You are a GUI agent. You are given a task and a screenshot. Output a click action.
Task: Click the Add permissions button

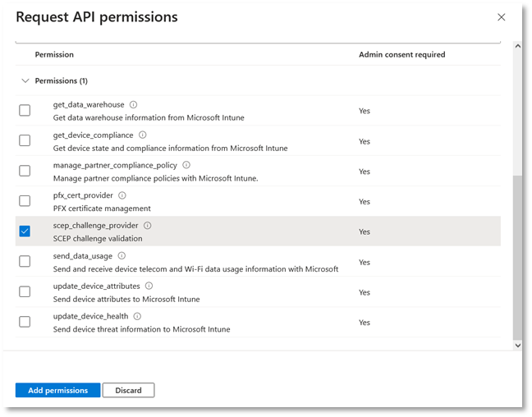[57, 391]
